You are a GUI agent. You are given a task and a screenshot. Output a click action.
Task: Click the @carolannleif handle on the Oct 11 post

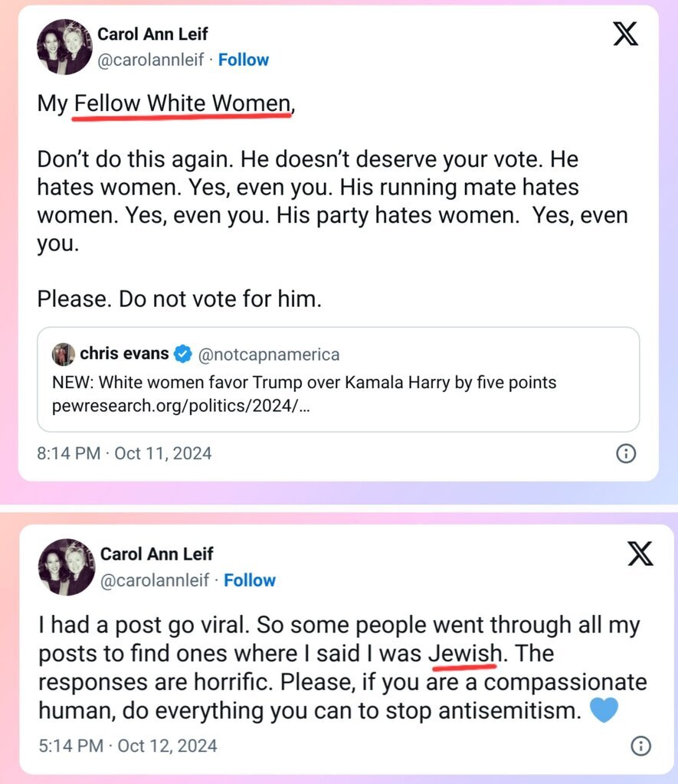[x=151, y=60]
